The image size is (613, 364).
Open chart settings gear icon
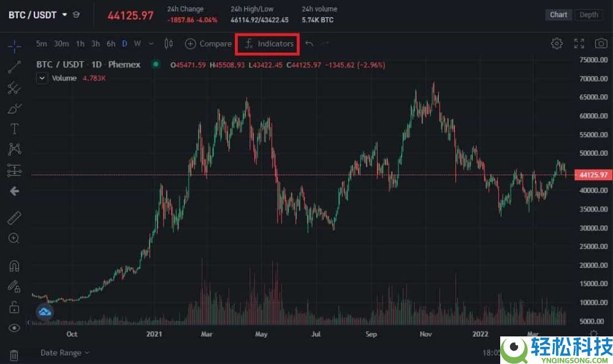pos(557,44)
